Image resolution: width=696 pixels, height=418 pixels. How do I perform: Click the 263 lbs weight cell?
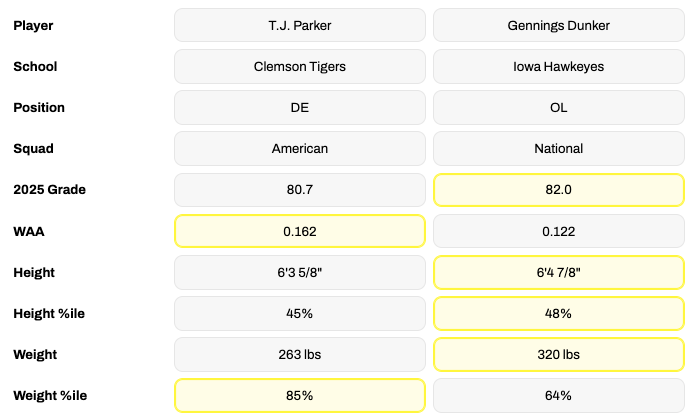coord(299,354)
